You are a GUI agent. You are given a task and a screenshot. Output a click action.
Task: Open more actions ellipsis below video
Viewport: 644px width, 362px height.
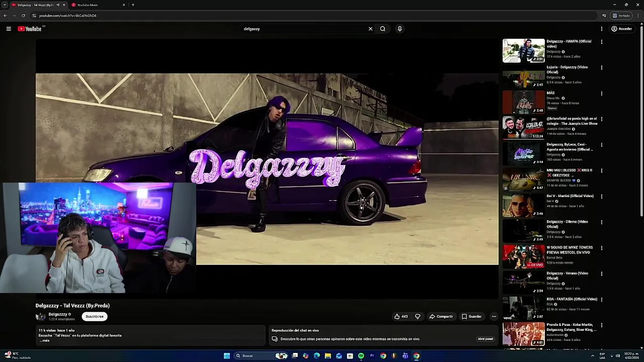pyautogui.click(x=494, y=316)
